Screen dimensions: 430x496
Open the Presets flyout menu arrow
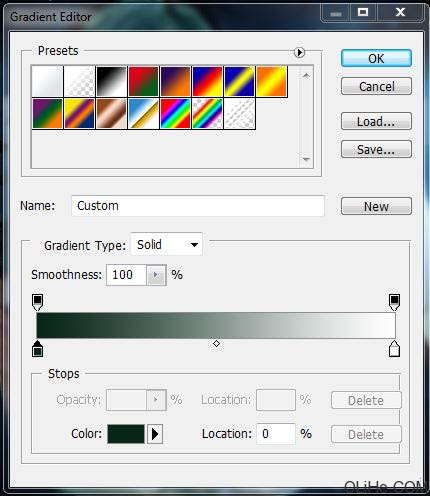click(299, 52)
